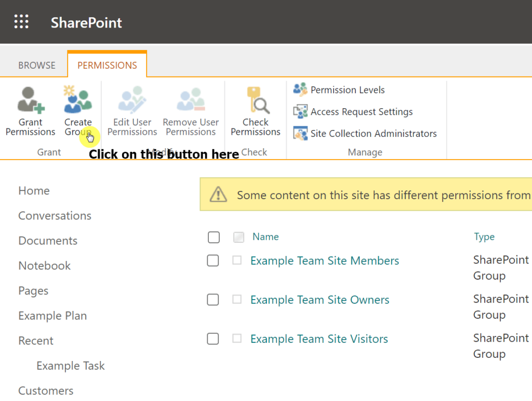
Task: Click the permissions warning banner text
Action: click(384, 195)
